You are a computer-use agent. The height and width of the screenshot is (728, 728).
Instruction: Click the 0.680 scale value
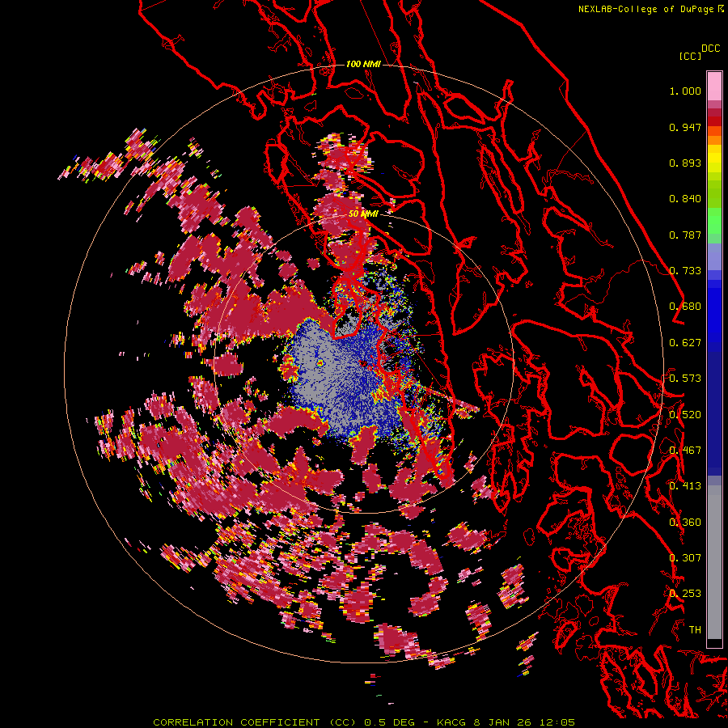click(685, 307)
